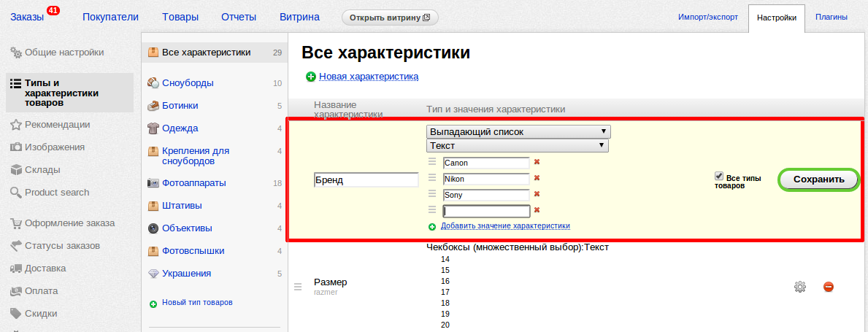The height and width of the screenshot is (332, 868).
Task: Click the green plus icon beside Новая характеристика
Action: point(311,77)
